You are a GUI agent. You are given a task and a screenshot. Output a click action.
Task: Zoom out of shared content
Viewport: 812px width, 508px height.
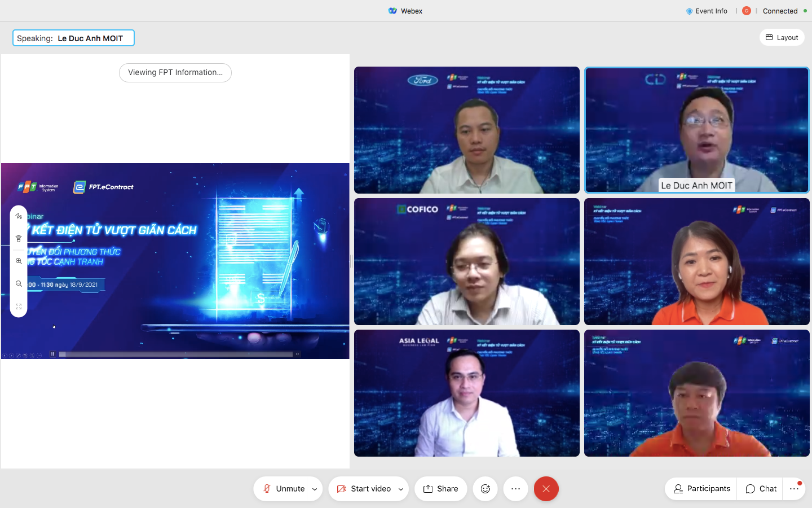[19, 284]
